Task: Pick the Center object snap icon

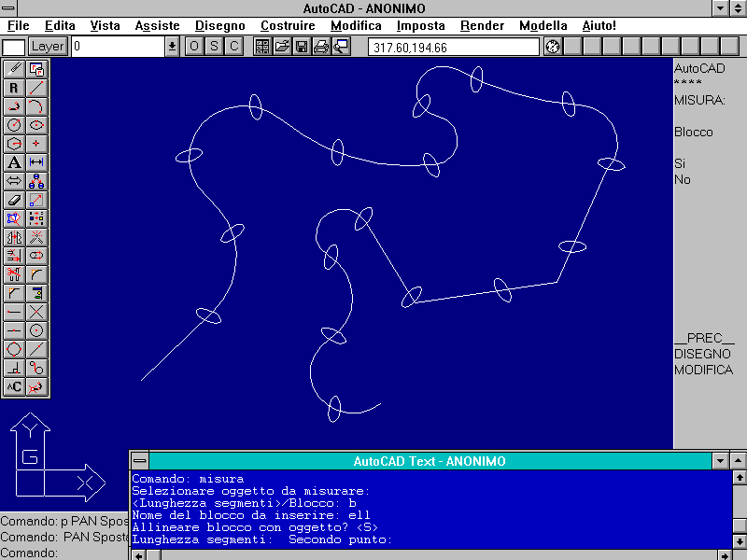Action: coord(36,330)
